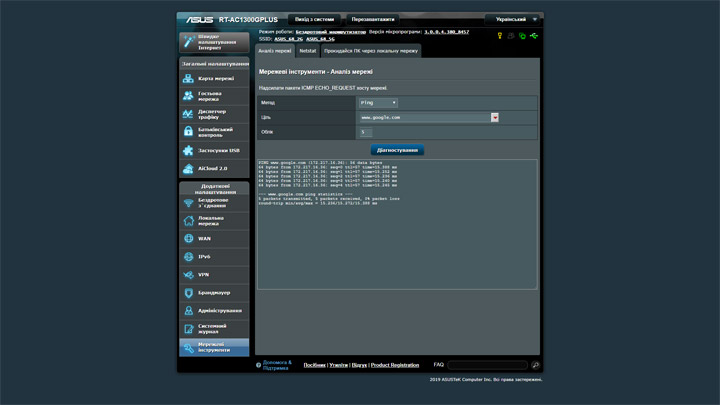Image resolution: width=720 pixels, height=405 pixels.
Task: Click the ASUS_68_5G SSID link
Action: (x=320, y=39)
